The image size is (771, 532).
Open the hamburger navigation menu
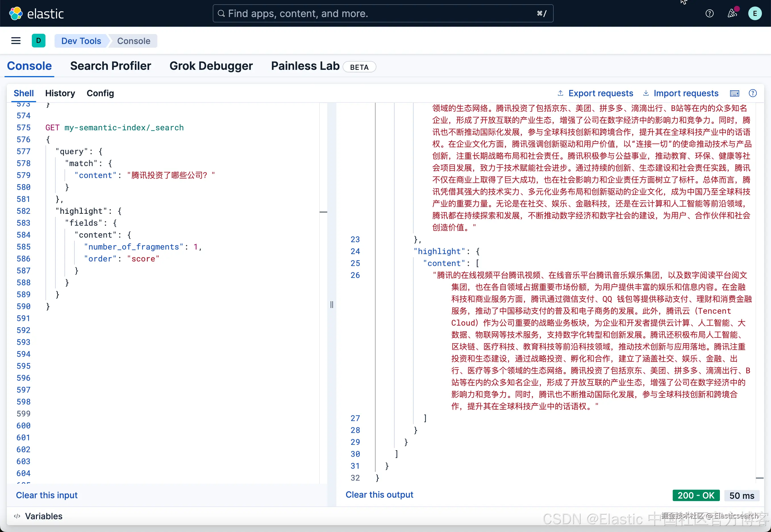click(x=16, y=41)
